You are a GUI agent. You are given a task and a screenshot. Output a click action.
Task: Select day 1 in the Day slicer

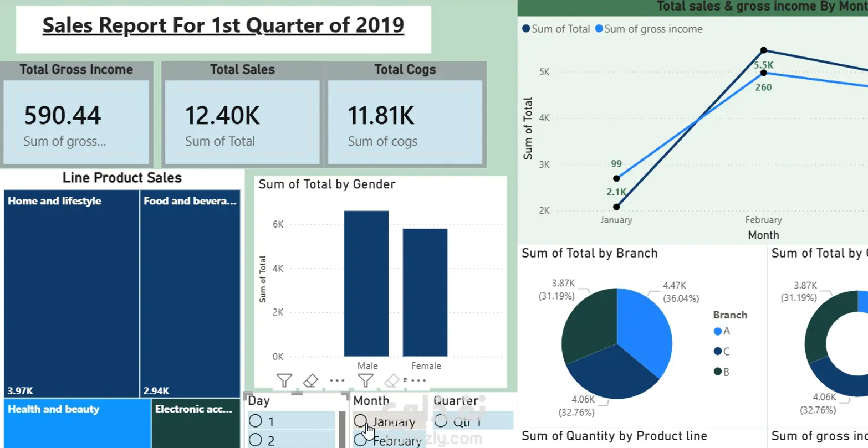(292, 421)
